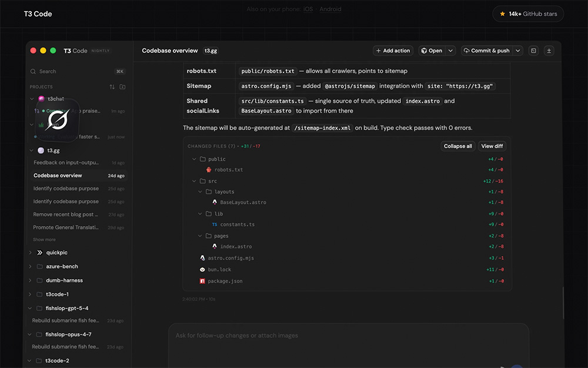Click Collapse all in changed files
The image size is (588, 368).
458,146
